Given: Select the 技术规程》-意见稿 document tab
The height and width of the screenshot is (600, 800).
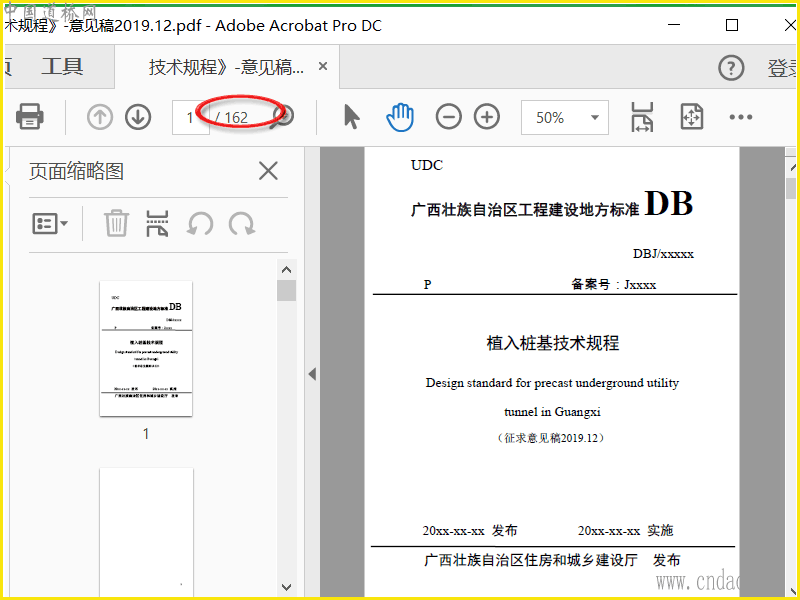Looking at the screenshot, I should [x=226, y=67].
